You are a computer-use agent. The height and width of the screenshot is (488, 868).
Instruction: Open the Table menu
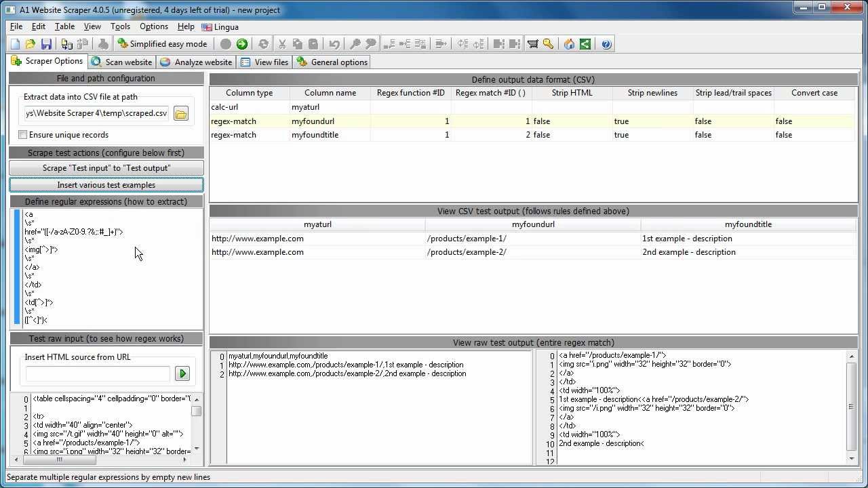(64, 26)
